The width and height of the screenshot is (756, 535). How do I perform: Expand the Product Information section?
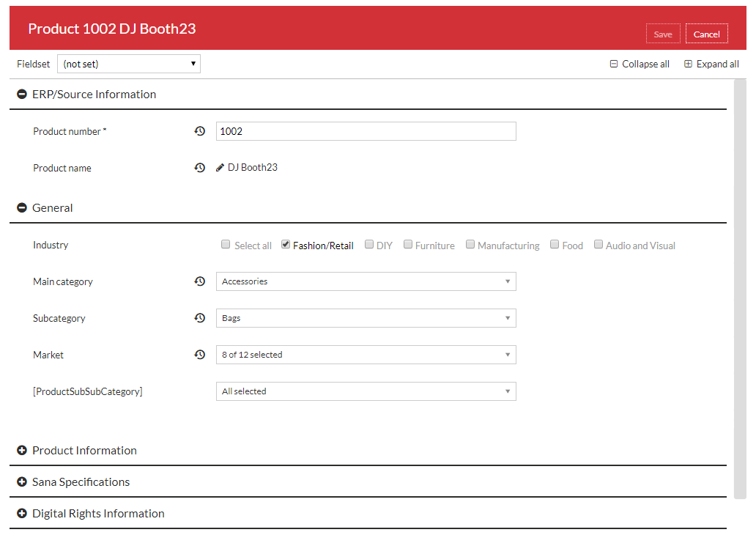tap(22, 450)
